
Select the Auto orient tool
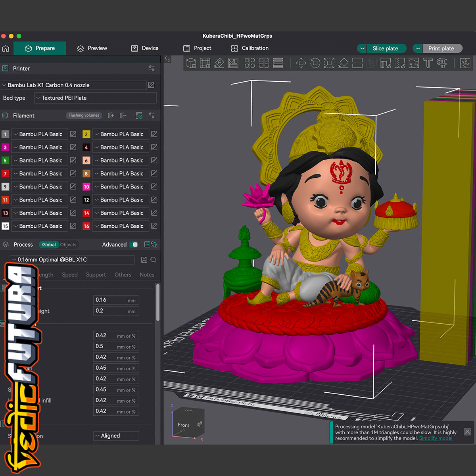click(x=219, y=63)
